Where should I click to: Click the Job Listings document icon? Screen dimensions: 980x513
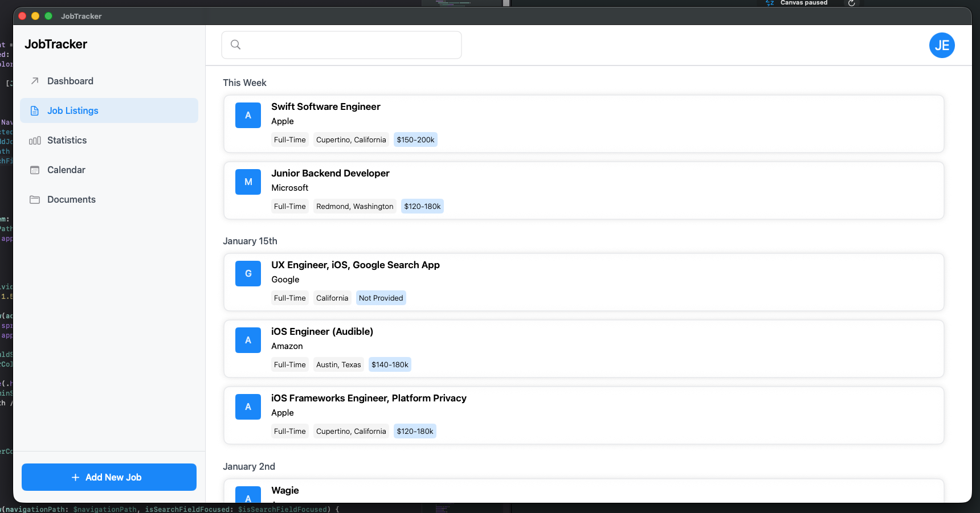[35, 110]
